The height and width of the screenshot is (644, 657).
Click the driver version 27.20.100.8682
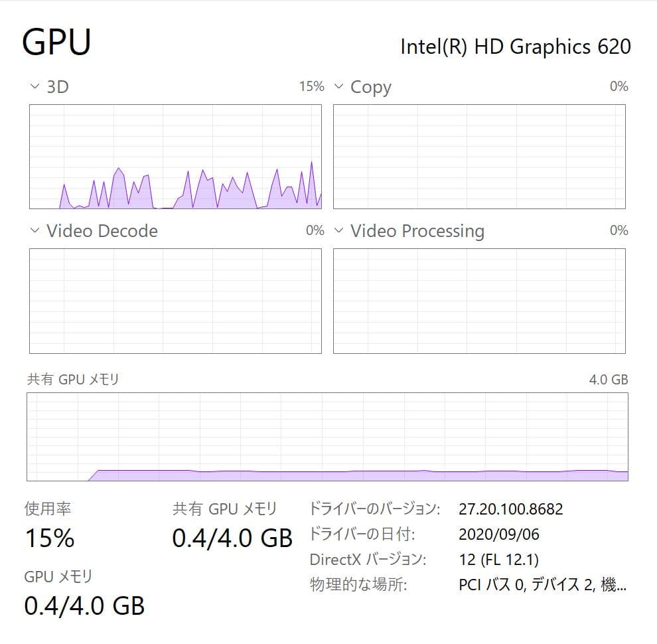[x=511, y=509]
